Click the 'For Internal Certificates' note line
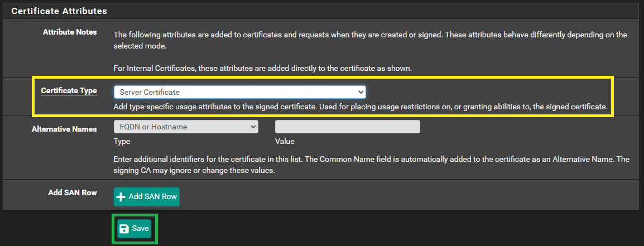Image resolution: width=644 pixels, height=246 pixels. point(263,68)
